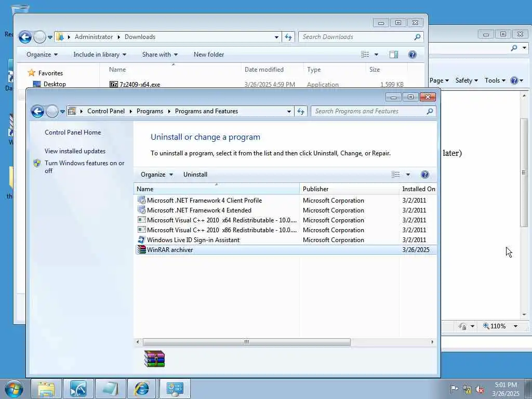Click Administrator in the Downloads breadcrumb

click(94, 37)
